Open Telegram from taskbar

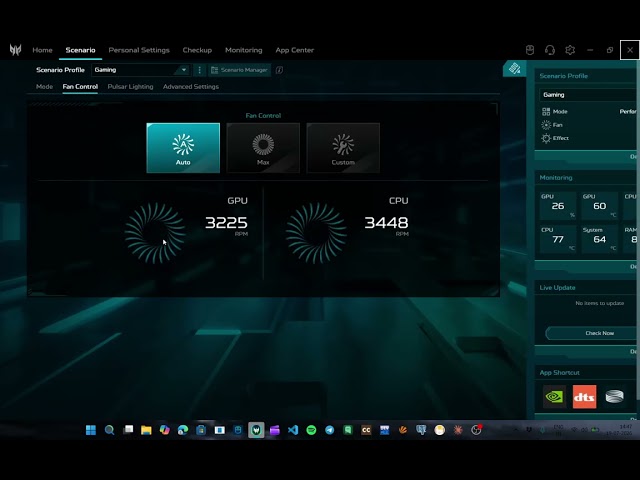point(330,430)
